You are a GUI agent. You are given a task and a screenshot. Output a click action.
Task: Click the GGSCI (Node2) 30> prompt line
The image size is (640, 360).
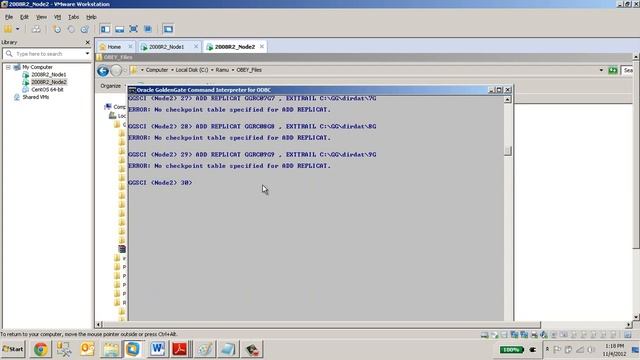(160, 182)
